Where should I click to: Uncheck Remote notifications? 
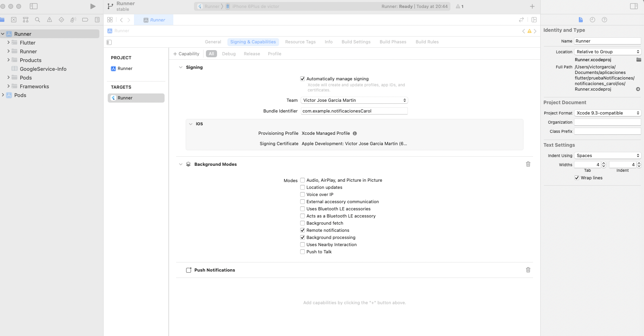pos(303,230)
